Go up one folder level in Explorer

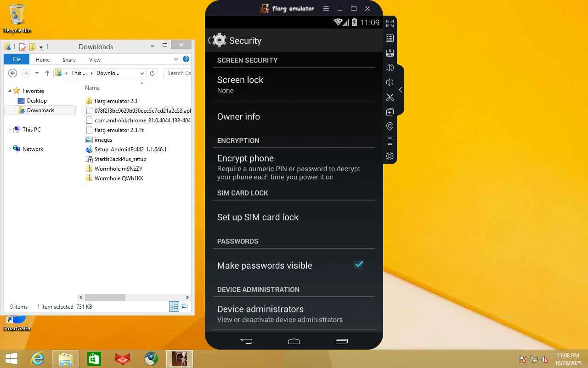point(47,73)
